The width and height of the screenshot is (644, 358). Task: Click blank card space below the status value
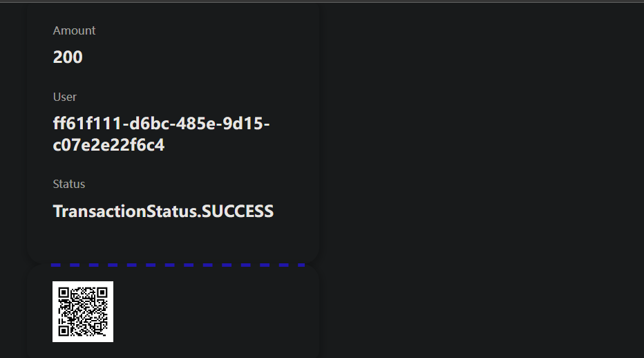tap(173, 240)
